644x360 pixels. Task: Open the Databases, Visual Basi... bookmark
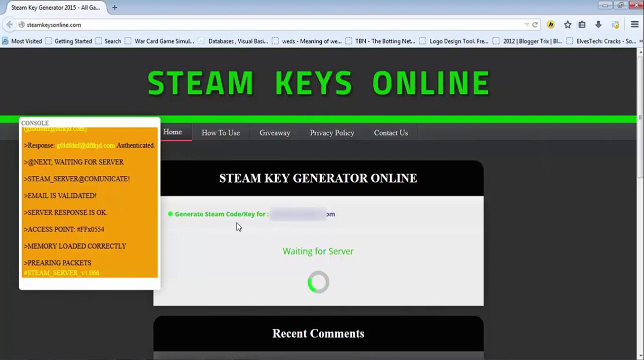[233, 41]
